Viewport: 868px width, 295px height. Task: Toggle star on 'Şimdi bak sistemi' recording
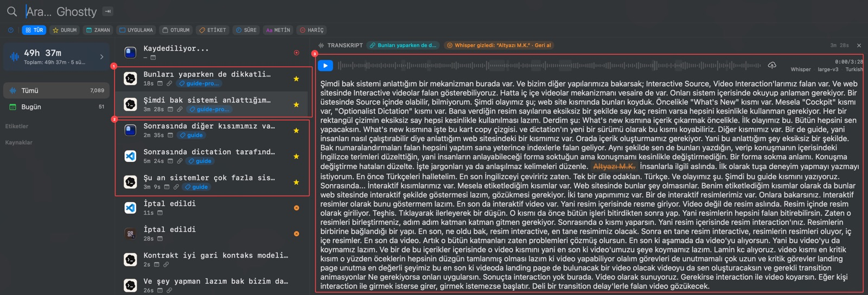296,105
